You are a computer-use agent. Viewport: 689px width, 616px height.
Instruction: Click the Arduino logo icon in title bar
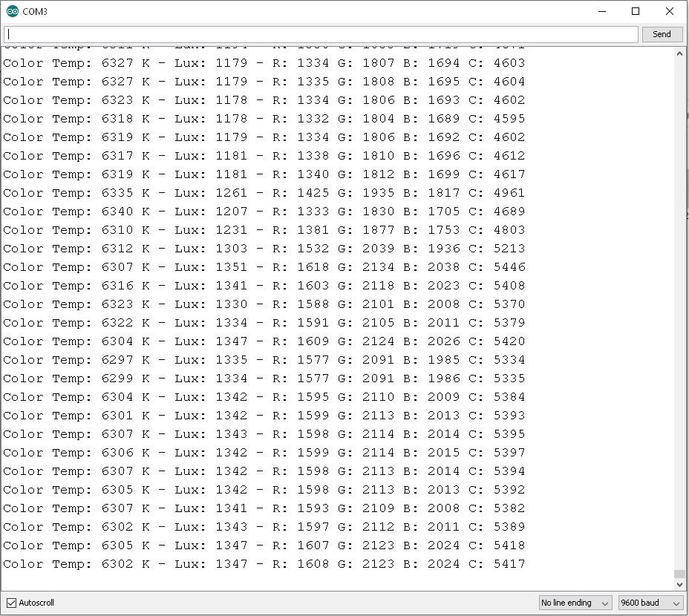coord(13,11)
